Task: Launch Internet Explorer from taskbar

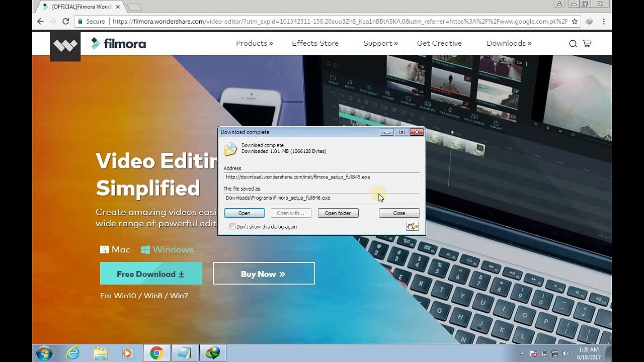Action: pos(73,353)
